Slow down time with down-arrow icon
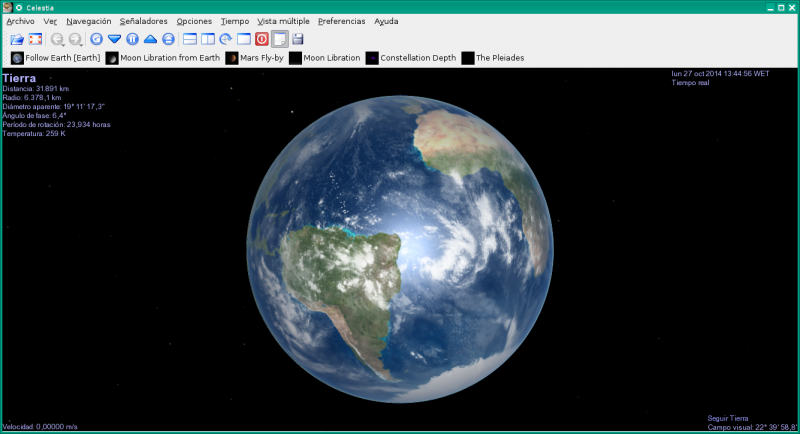This screenshot has width=800, height=434. click(x=114, y=39)
